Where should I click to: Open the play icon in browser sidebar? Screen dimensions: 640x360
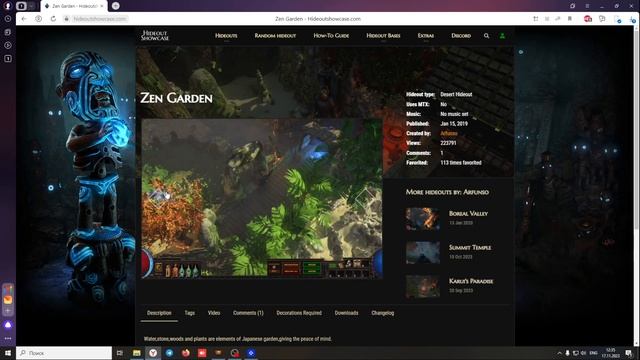coord(8,45)
